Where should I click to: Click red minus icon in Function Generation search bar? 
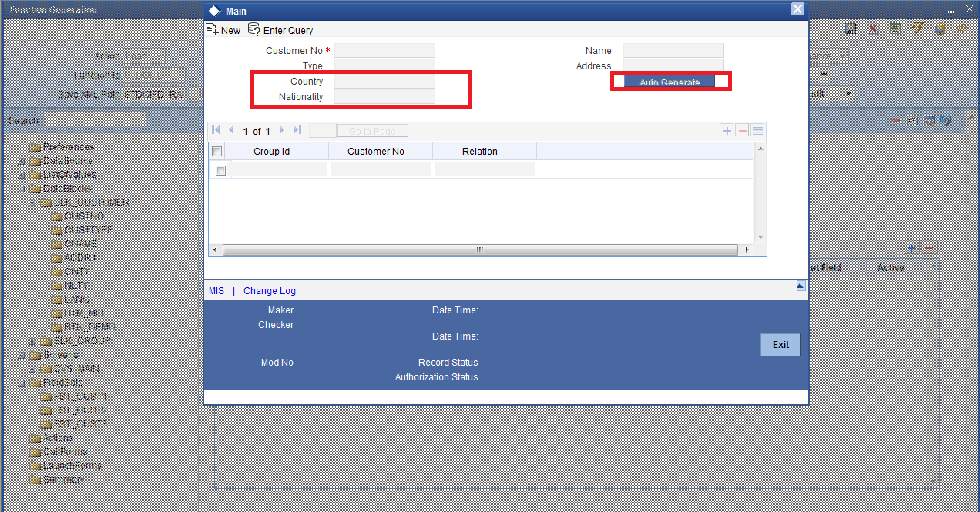click(897, 121)
